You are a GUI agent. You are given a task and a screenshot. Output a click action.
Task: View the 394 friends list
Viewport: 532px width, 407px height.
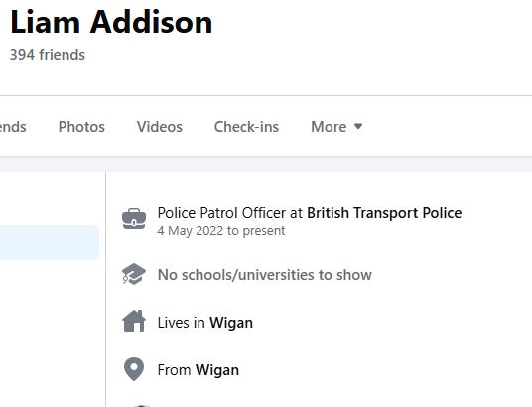coord(48,55)
